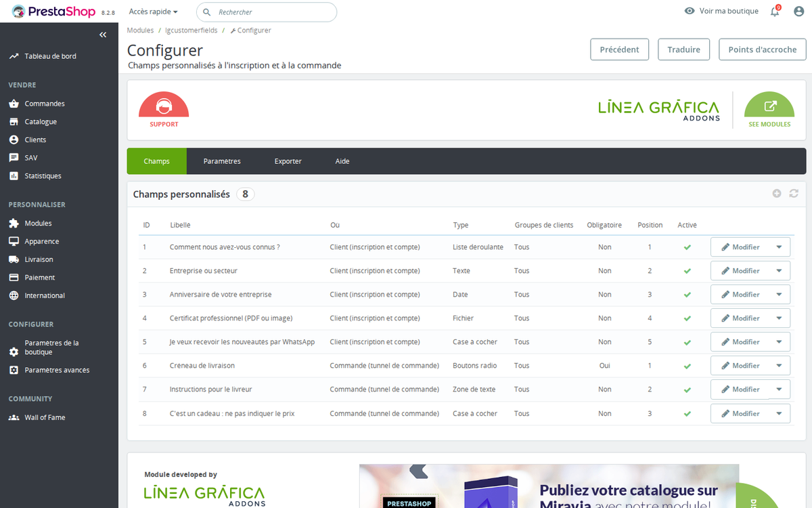Click the search magnifier icon

click(x=207, y=12)
